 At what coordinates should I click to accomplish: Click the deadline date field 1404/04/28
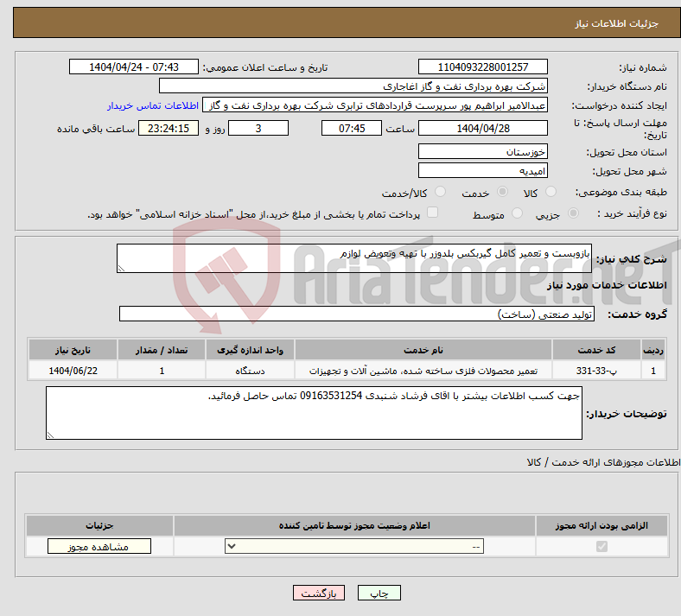(482, 129)
